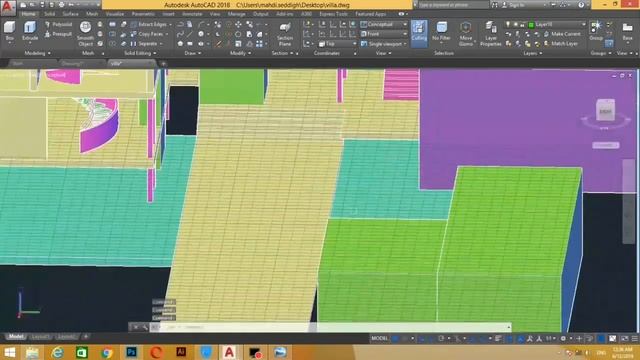Switch to the villa drawing file tab
Screen dimensions: 640x360
[x=132, y=64]
